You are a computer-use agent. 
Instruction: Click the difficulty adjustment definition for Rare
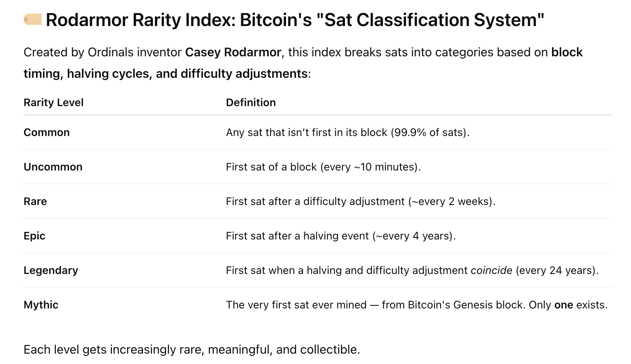(360, 201)
